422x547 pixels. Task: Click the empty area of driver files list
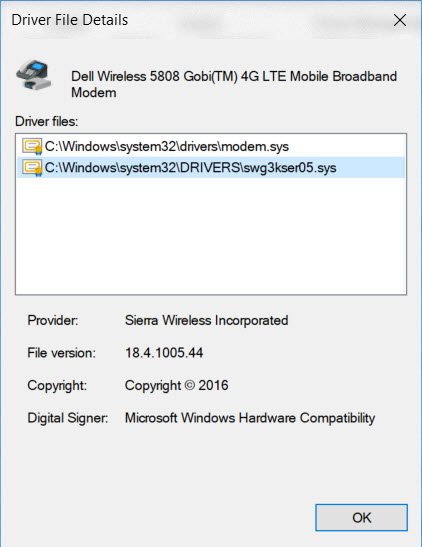point(211,235)
